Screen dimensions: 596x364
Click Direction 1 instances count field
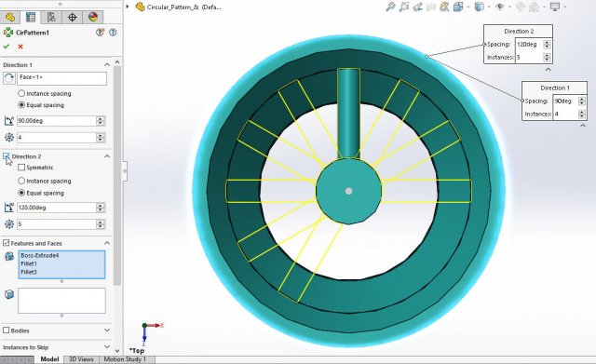coord(56,137)
